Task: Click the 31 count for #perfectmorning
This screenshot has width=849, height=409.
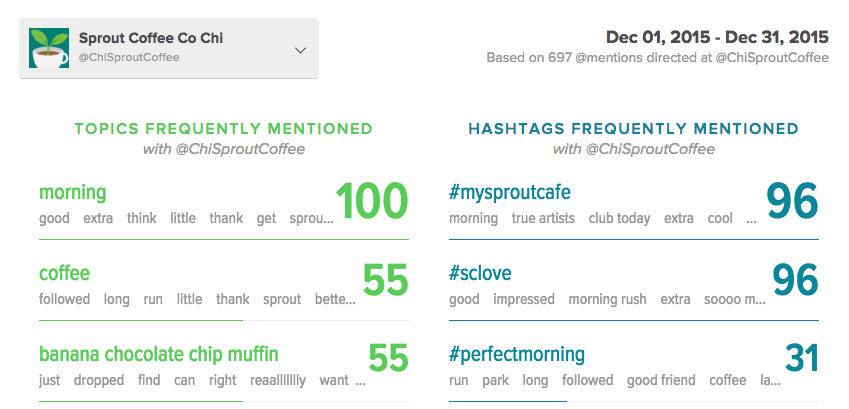Action: coord(801,358)
